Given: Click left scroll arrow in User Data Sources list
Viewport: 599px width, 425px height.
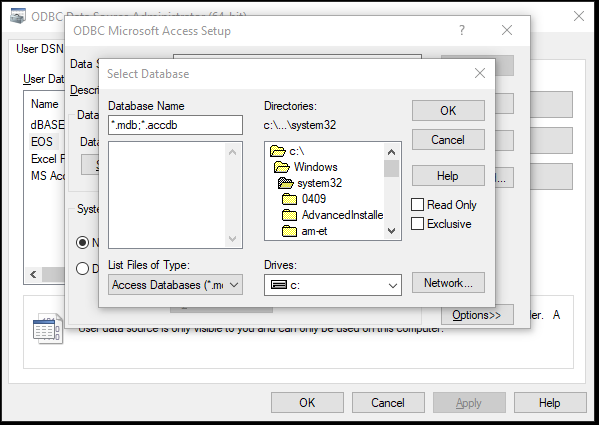Looking at the screenshot, I should click(x=33, y=275).
